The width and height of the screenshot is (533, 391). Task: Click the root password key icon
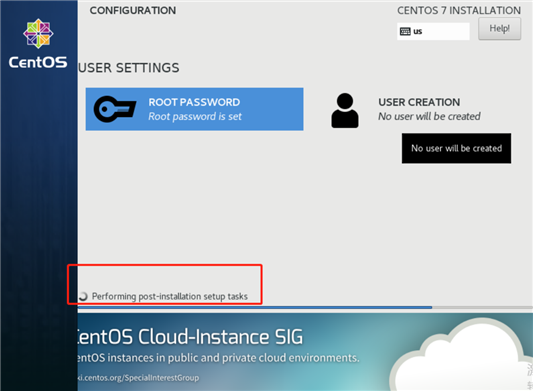point(115,109)
